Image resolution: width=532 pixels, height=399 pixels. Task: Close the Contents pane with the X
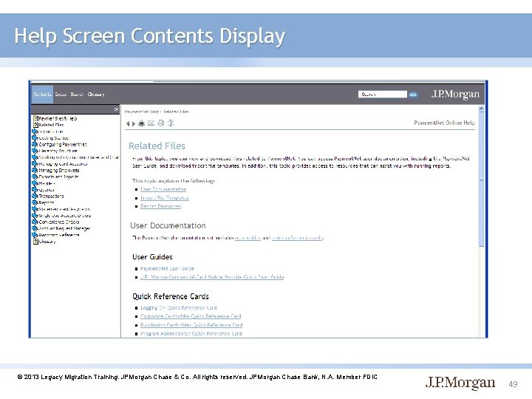point(116,109)
